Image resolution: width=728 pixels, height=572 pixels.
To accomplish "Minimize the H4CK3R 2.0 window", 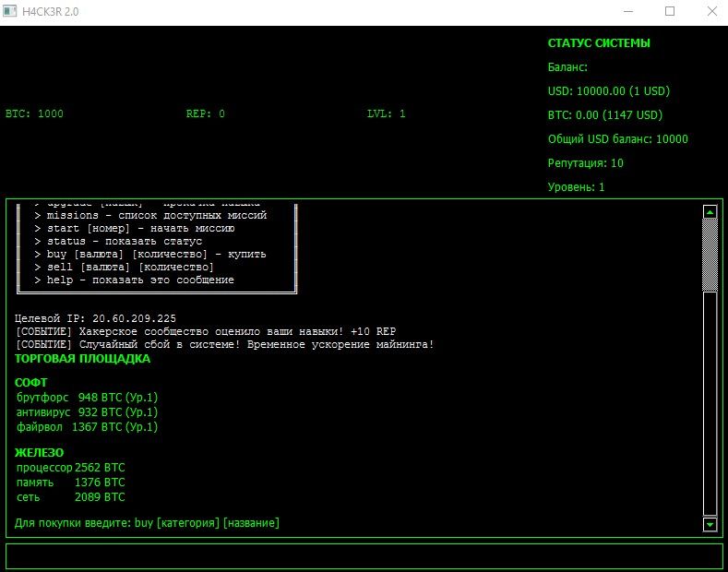I will [x=627, y=12].
